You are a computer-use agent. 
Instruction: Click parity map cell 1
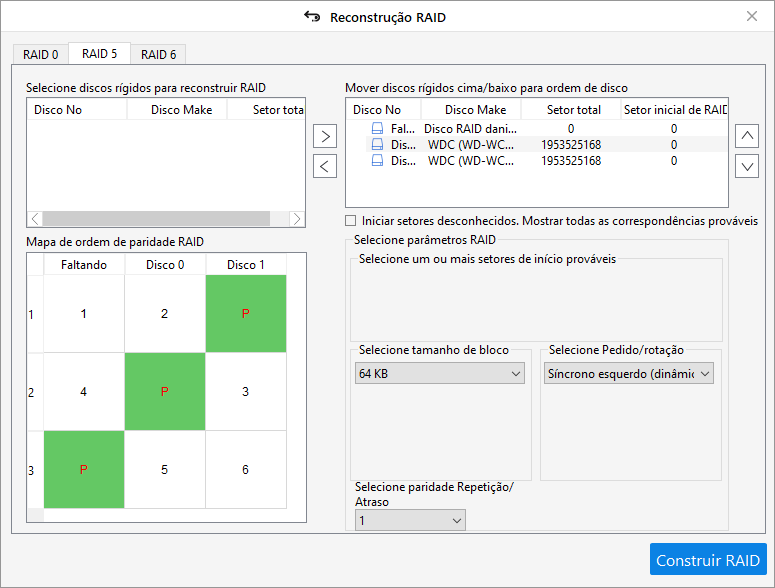[x=84, y=313]
